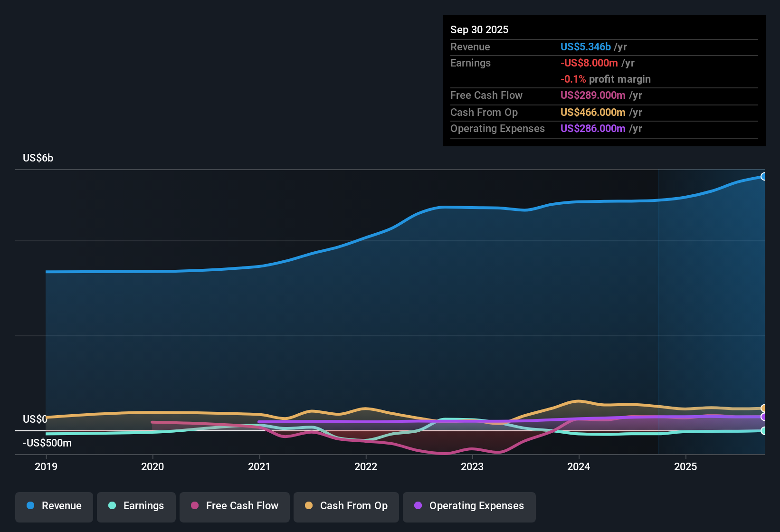Select the pink Free Cash Flow legend dot
This screenshot has height=532, width=780.
194,505
